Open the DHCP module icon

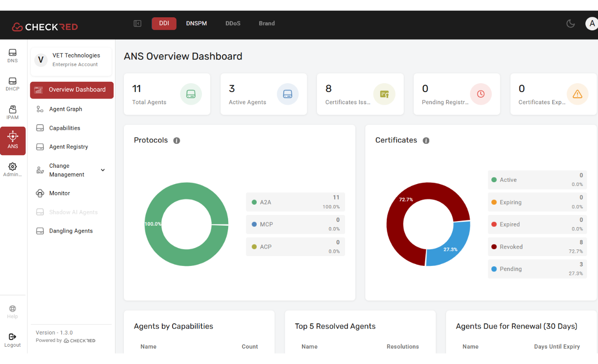click(13, 84)
